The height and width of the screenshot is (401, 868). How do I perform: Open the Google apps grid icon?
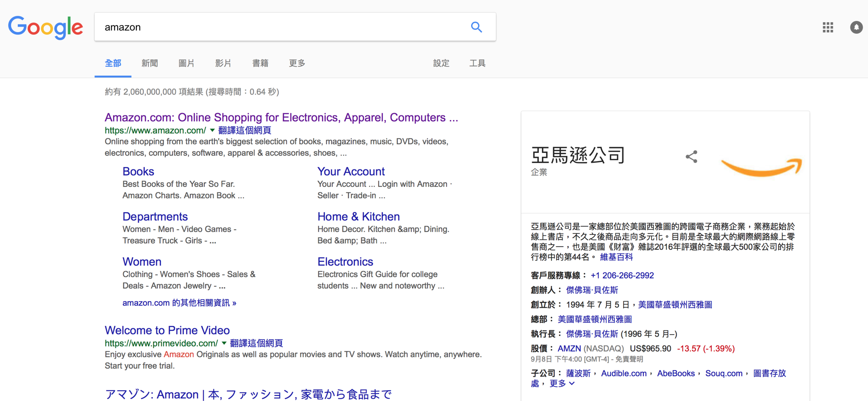[x=828, y=27]
